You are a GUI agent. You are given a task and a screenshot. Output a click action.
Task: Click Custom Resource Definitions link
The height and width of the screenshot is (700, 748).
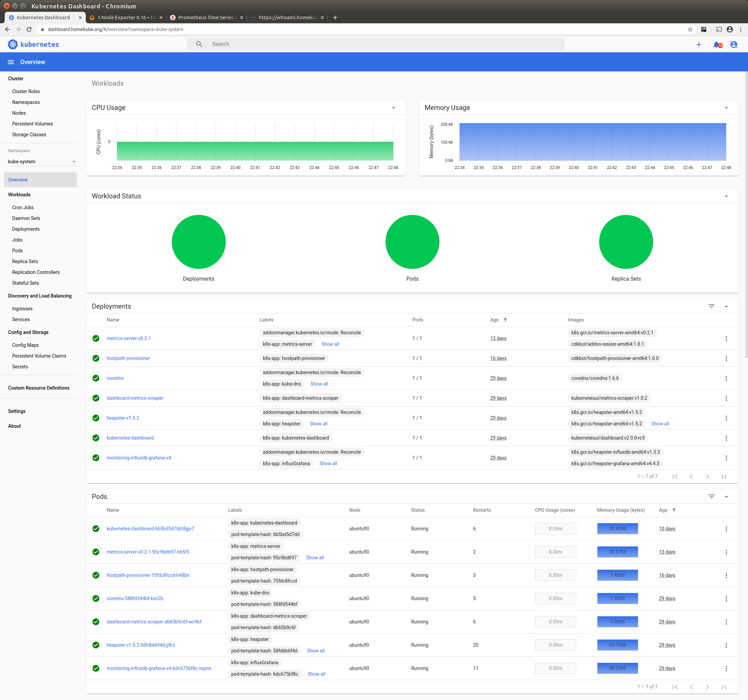(39, 388)
